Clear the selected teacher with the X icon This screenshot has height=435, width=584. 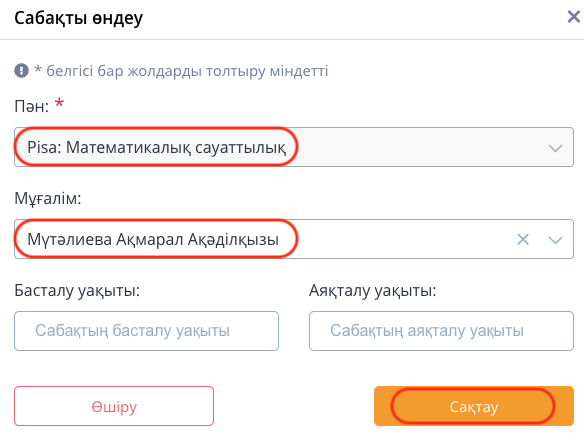(523, 239)
